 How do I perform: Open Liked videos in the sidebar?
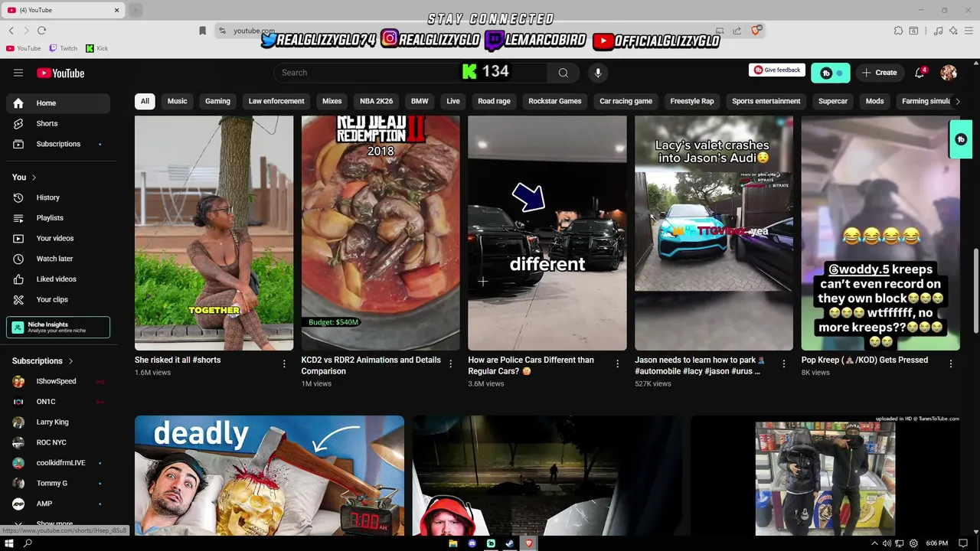[58, 279]
